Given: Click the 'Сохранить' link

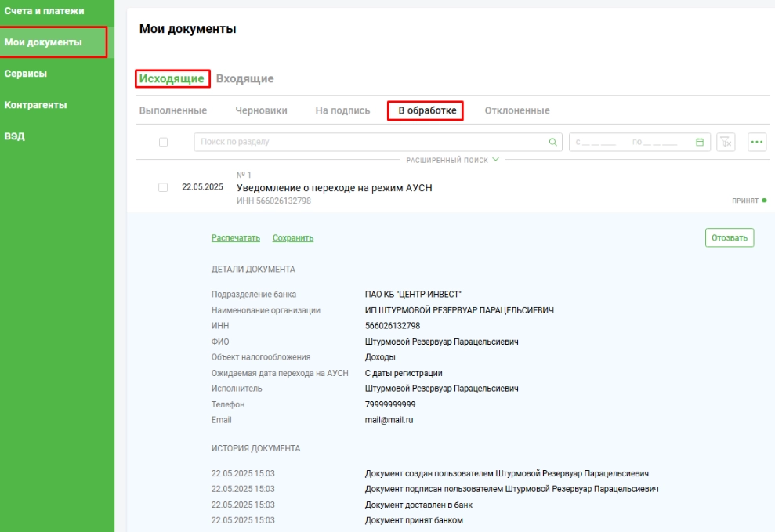Looking at the screenshot, I should pyautogui.click(x=293, y=238).
